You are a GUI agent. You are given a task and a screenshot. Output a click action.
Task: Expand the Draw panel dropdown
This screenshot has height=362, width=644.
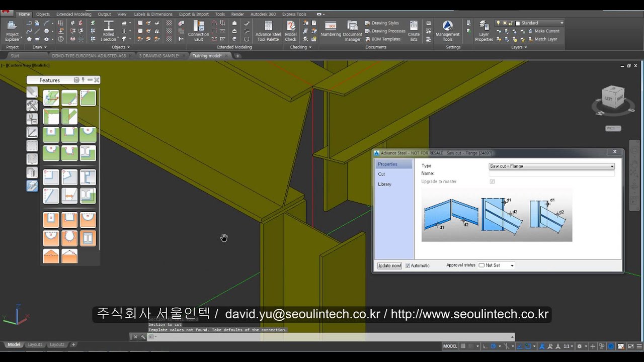[39, 47]
